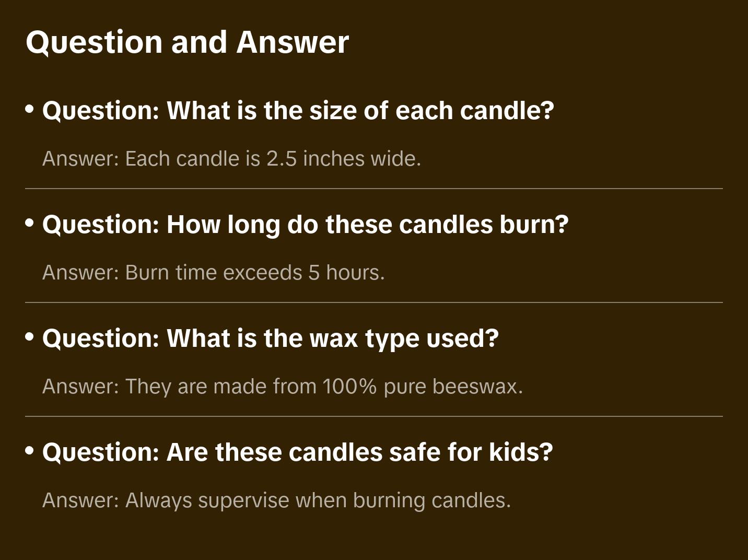This screenshot has height=560, width=748.
Task: Select the wax type question
Action: (x=270, y=338)
